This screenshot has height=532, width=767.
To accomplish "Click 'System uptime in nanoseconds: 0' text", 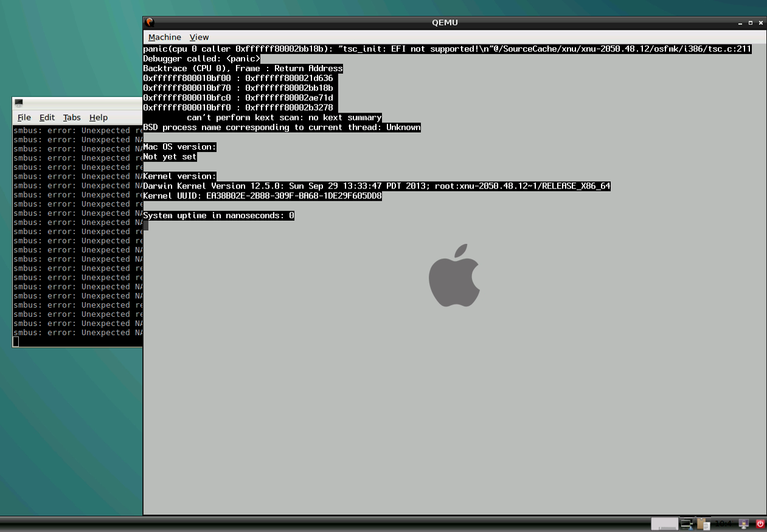I will (218, 215).
